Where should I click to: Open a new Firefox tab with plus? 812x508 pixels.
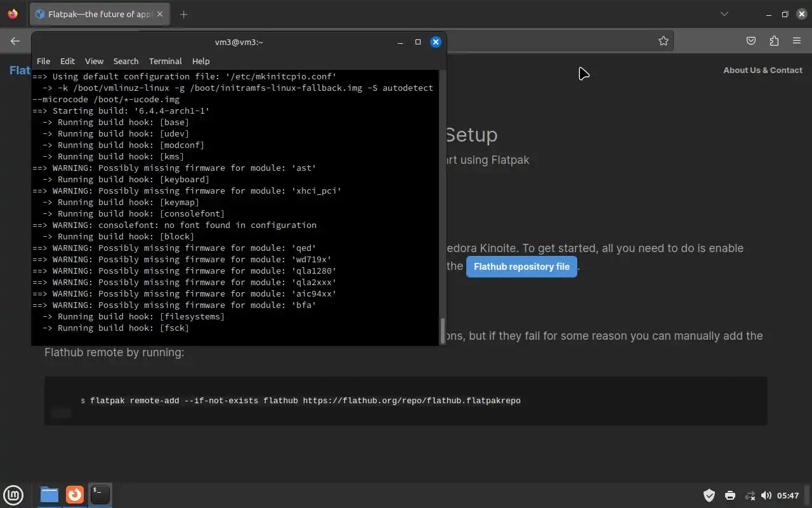click(x=183, y=14)
